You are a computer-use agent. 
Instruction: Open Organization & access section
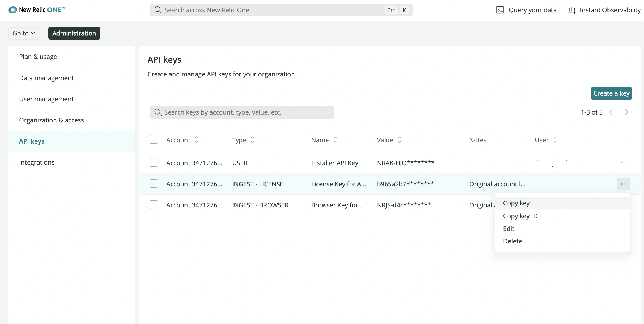click(x=72, y=120)
